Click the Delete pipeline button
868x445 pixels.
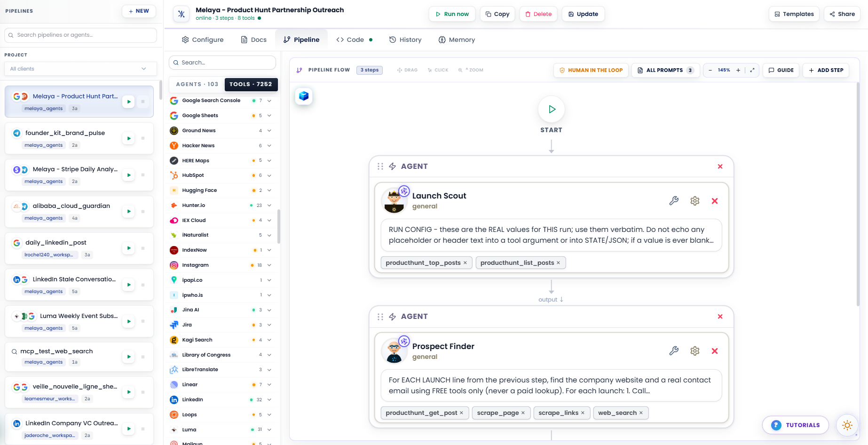tap(538, 14)
